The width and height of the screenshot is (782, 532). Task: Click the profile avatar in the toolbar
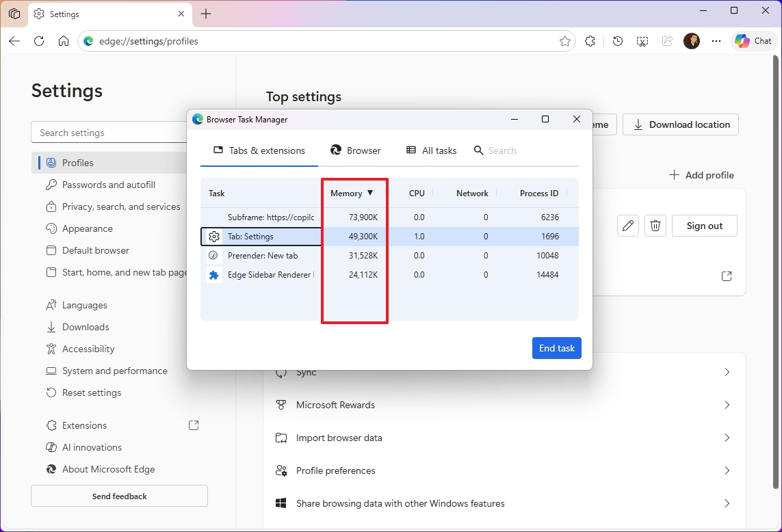click(x=692, y=40)
